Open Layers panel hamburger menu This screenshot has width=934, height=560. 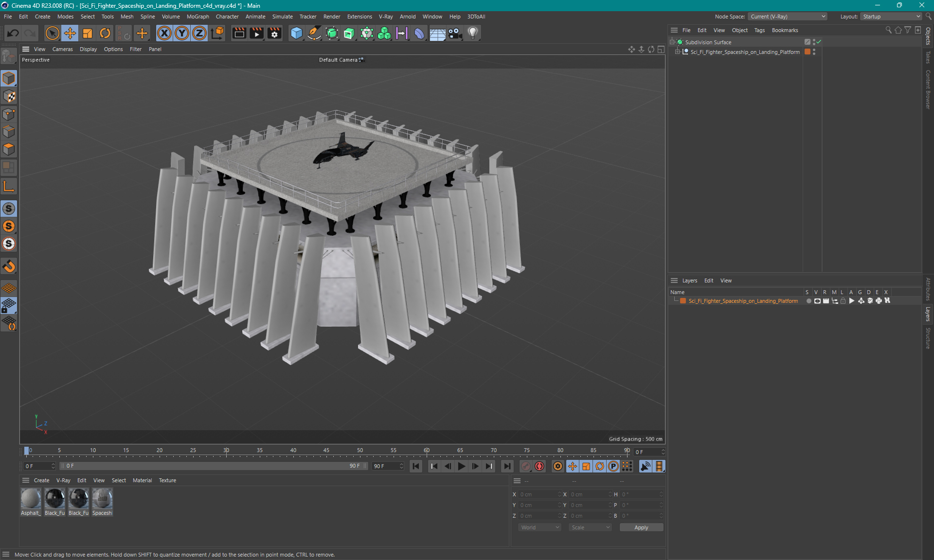(x=674, y=280)
